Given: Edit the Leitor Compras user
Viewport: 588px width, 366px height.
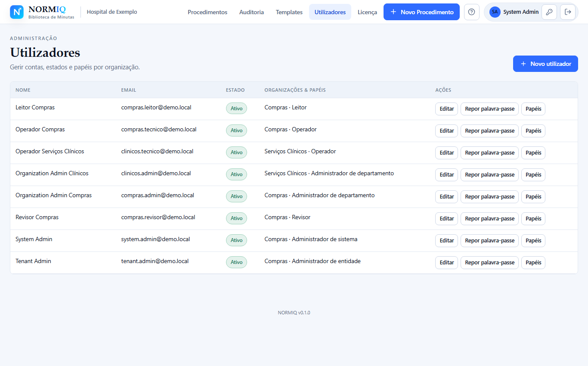Looking at the screenshot, I should point(446,109).
